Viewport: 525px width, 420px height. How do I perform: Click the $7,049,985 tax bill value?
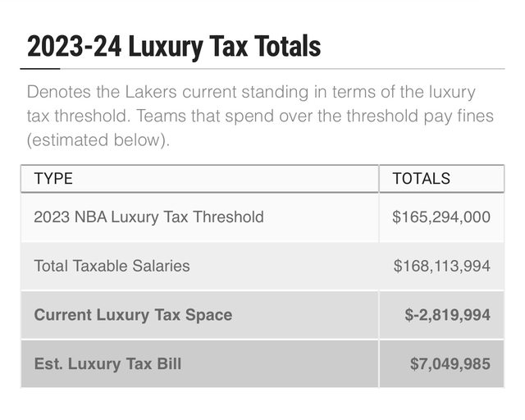(450, 363)
